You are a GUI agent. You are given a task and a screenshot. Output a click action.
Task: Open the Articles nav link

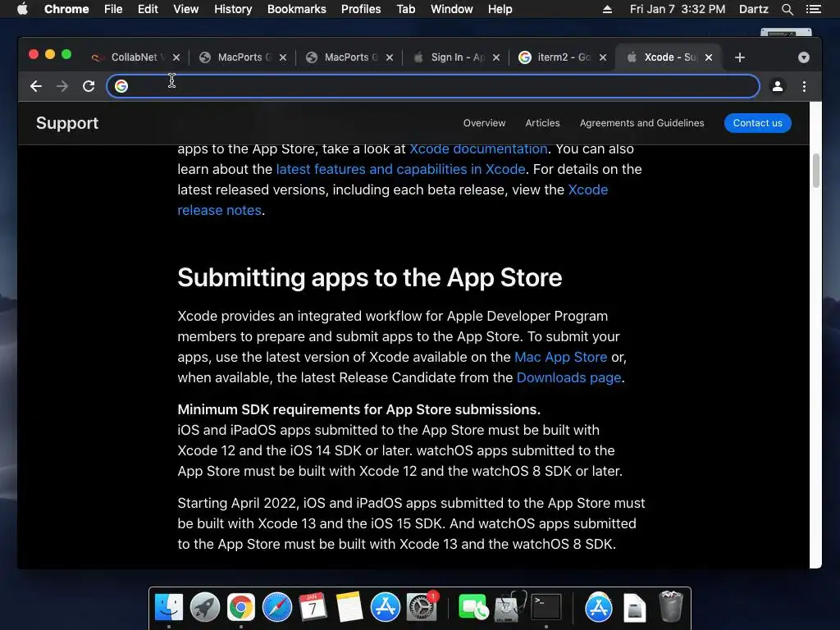tap(542, 123)
